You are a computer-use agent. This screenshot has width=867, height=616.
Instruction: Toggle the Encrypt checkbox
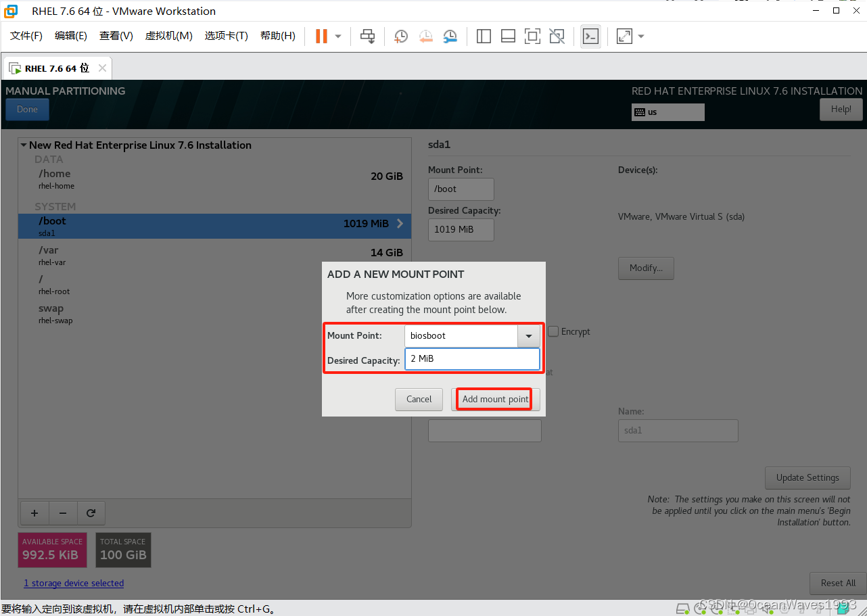click(553, 331)
